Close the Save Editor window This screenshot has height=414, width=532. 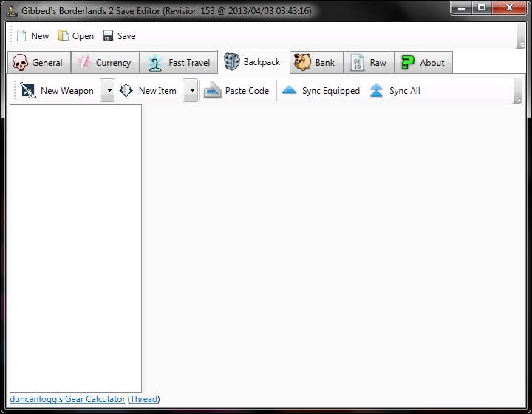point(509,8)
